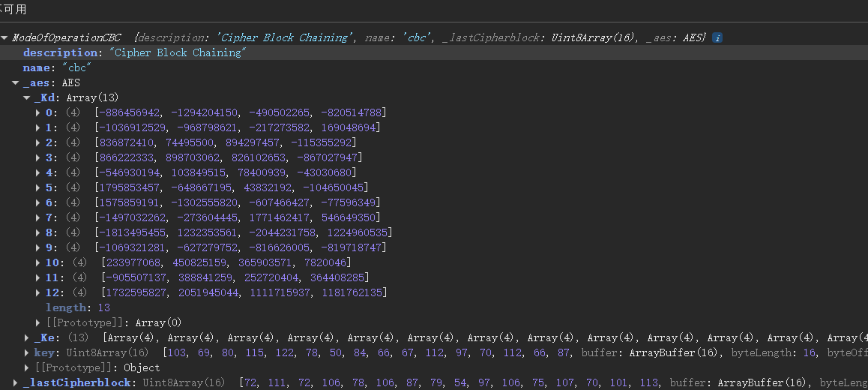The height and width of the screenshot is (390, 868).
Task: Click the value -886456942 in row 0
Action: point(130,113)
